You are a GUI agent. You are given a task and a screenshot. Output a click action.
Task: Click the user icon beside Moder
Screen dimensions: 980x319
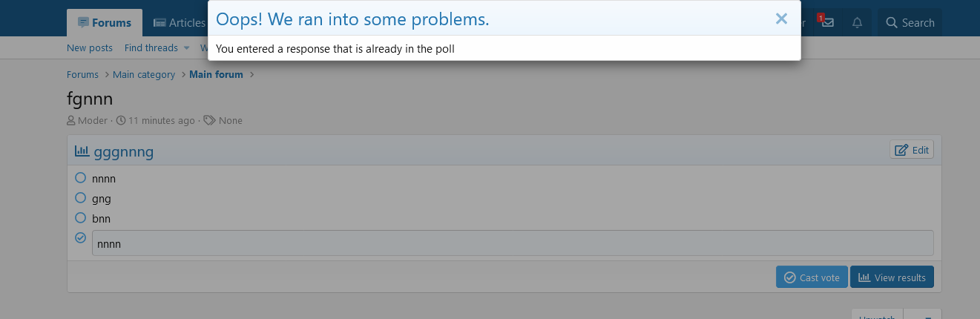(x=71, y=120)
